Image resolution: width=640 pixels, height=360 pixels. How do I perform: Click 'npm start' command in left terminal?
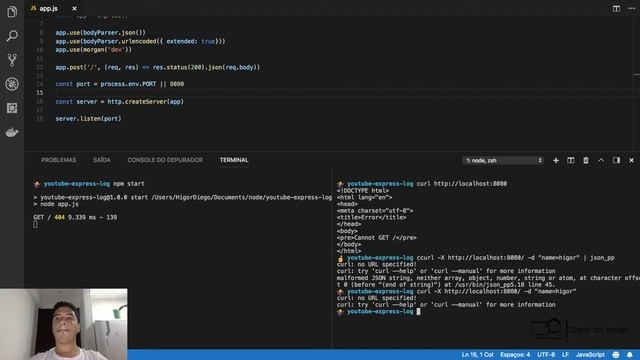(x=129, y=184)
